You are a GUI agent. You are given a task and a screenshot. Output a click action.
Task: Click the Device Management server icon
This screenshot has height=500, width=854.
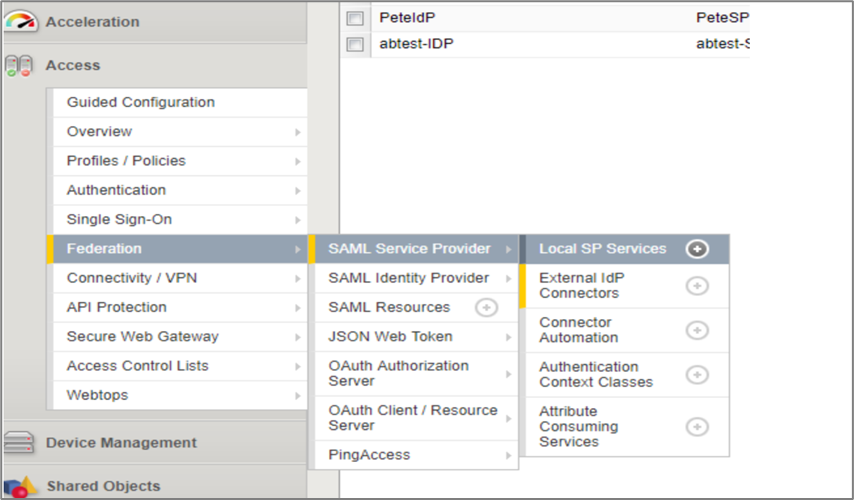20,442
